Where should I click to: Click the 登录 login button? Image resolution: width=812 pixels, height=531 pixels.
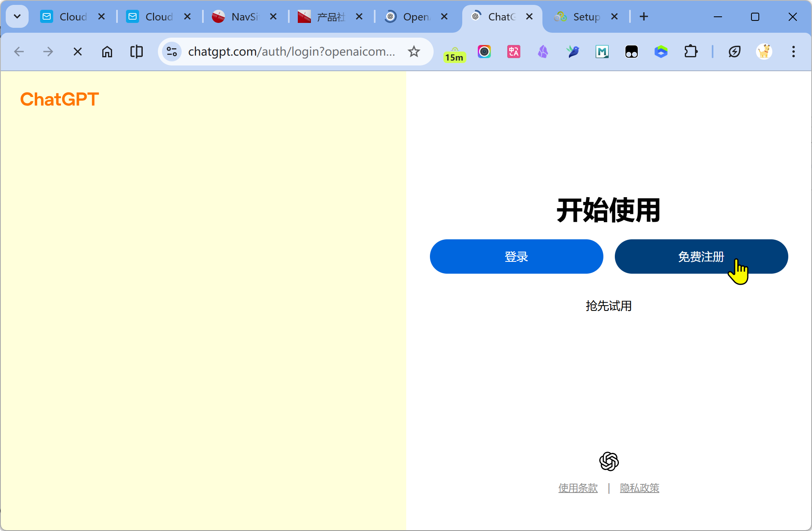click(x=516, y=256)
